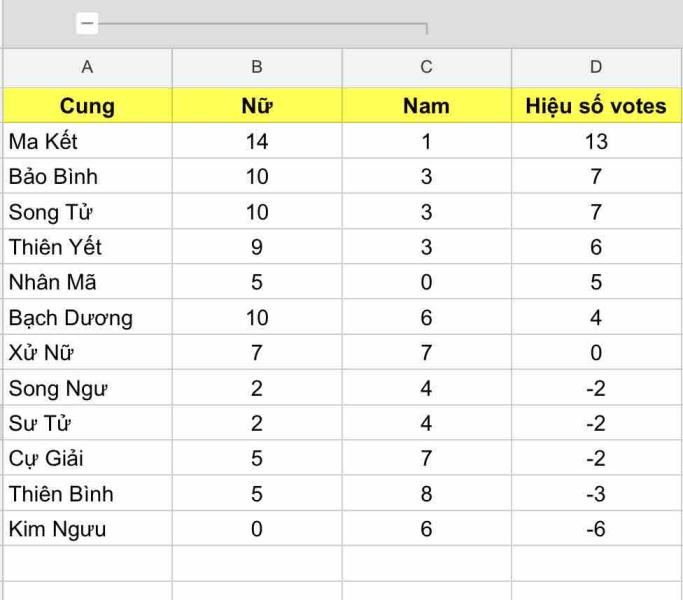The image size is (683, 600).
Task: Select column C header
Action: click(x=427, y=67)
